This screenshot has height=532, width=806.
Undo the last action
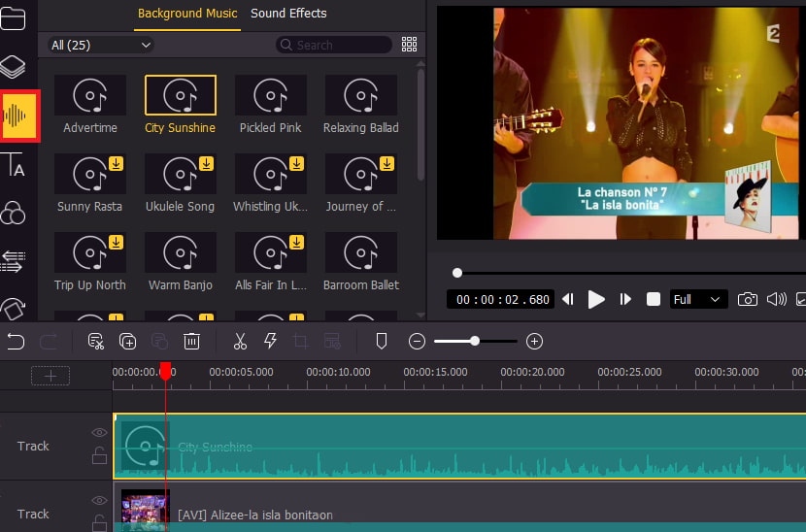coord(16,342)
